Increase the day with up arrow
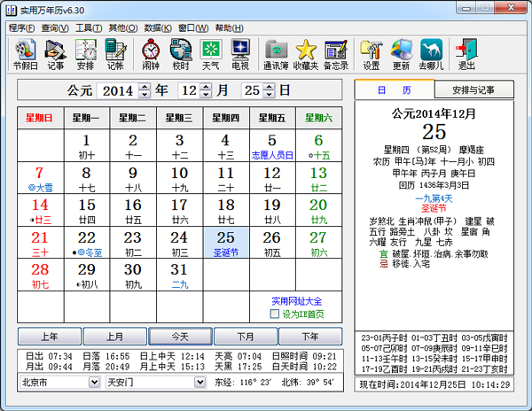This screenshot has height=411, width=532. tap(269, 87)
